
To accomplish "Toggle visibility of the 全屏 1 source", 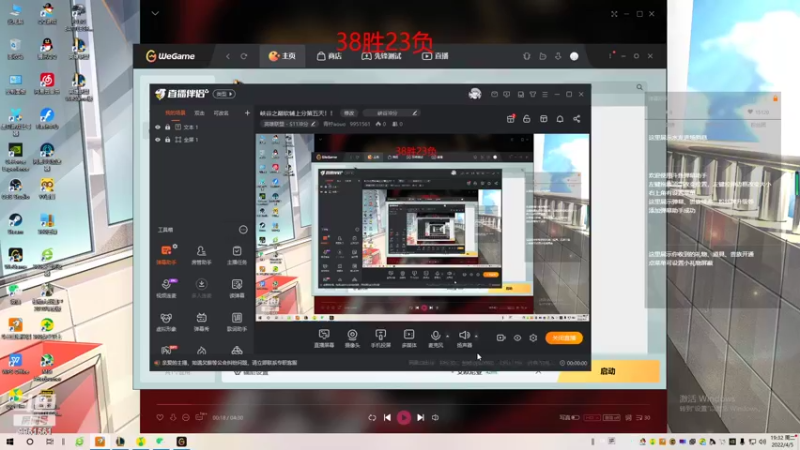I will click(158, 139).
